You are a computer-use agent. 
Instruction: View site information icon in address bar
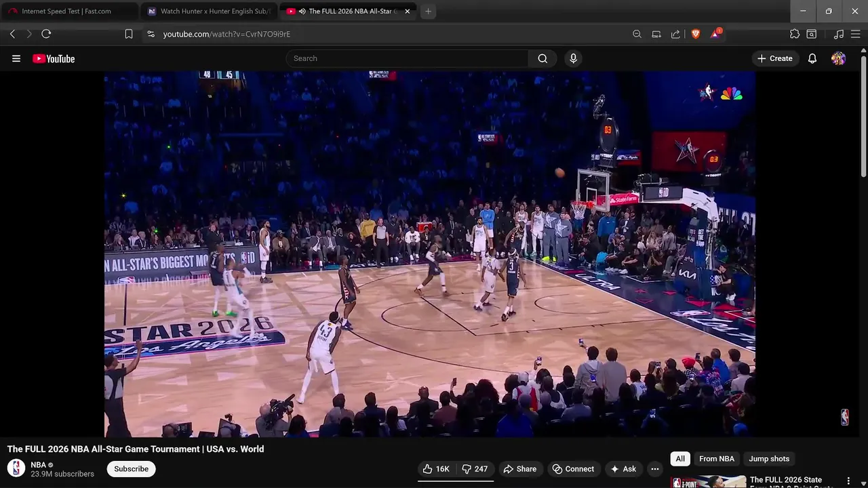coord(151,34)
